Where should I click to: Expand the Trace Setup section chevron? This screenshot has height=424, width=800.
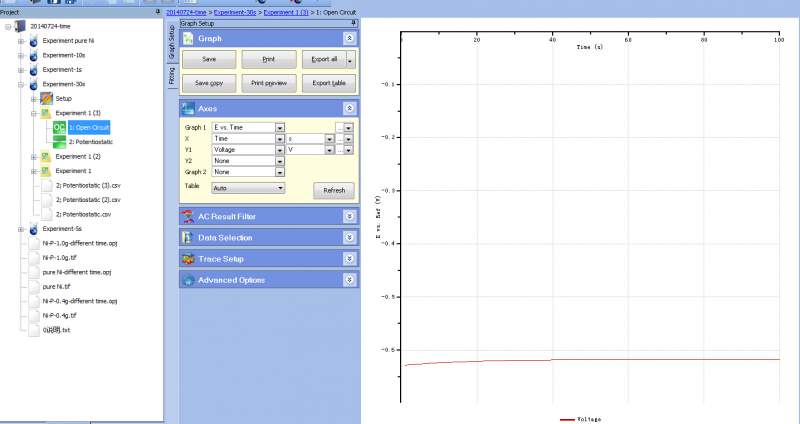point(349,259)
